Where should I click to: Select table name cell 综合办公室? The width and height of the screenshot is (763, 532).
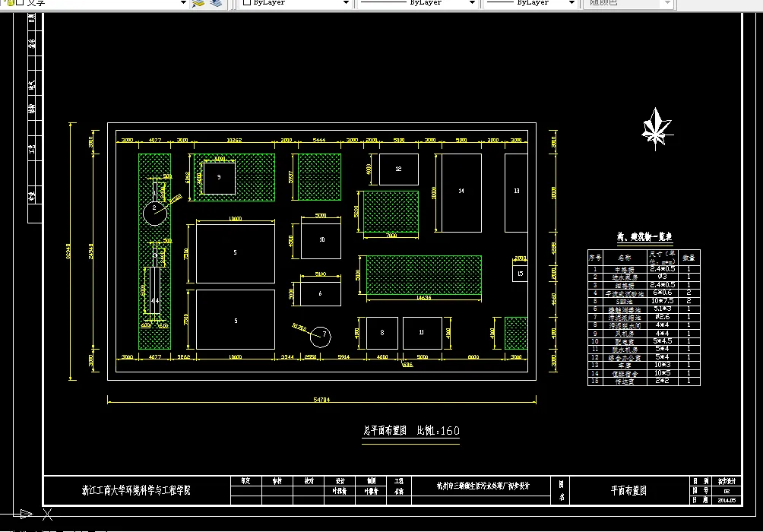pos(625,358)
